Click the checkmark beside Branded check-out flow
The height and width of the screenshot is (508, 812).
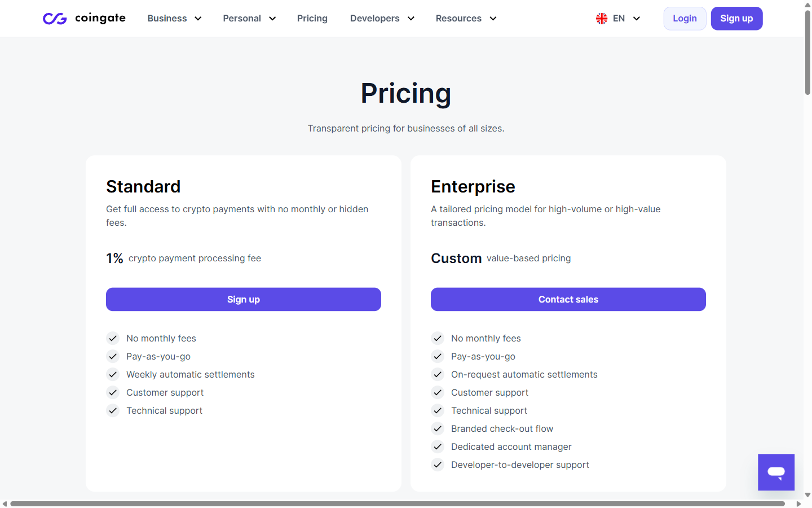[438, 428]
